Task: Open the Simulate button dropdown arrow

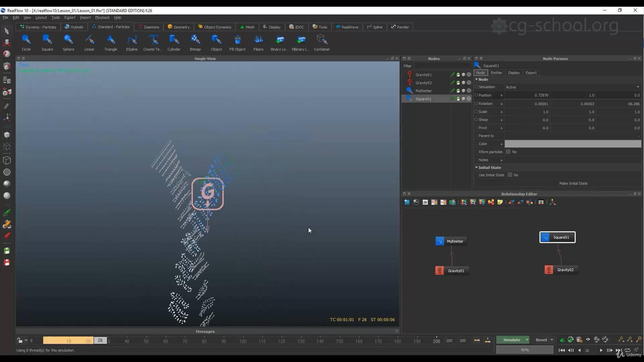Action: 527,340
